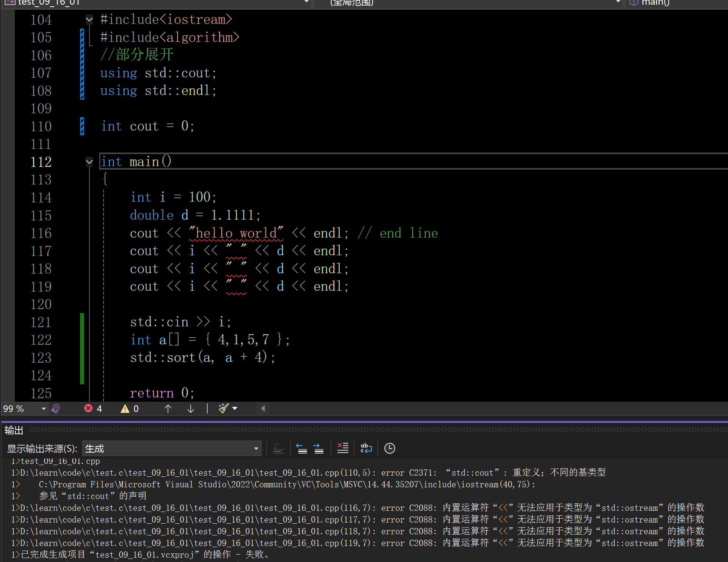Clear all output with the red X icon

tap(343, 448)
